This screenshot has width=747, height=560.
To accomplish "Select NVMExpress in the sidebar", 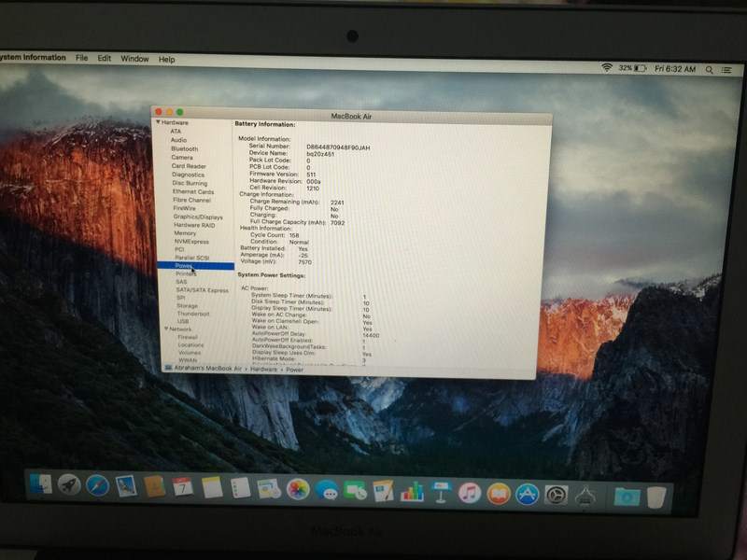I will point(192,242).
